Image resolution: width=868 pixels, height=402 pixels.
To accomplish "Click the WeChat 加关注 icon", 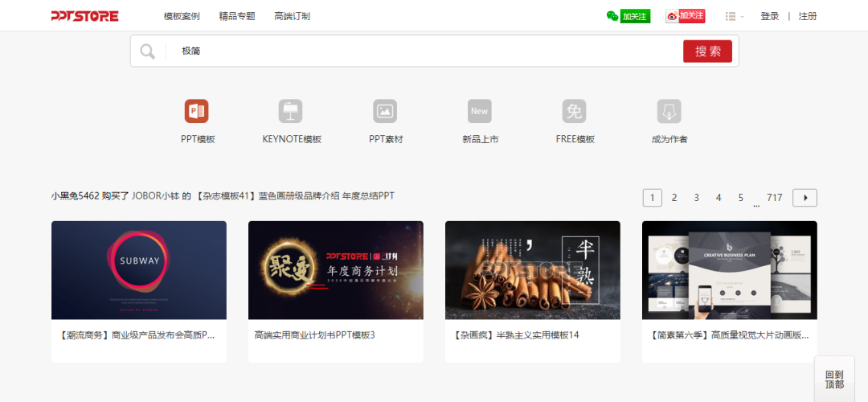I will click(628, 16).
